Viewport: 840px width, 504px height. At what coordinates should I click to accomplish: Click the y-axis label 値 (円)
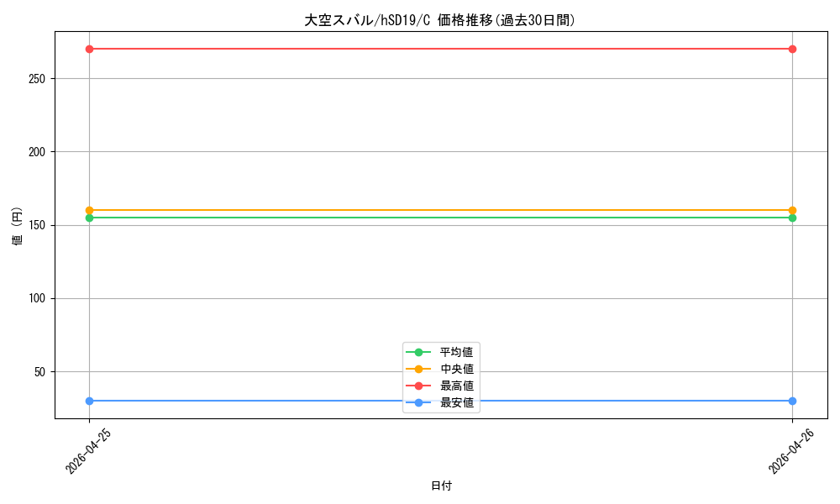click(17, 226)
